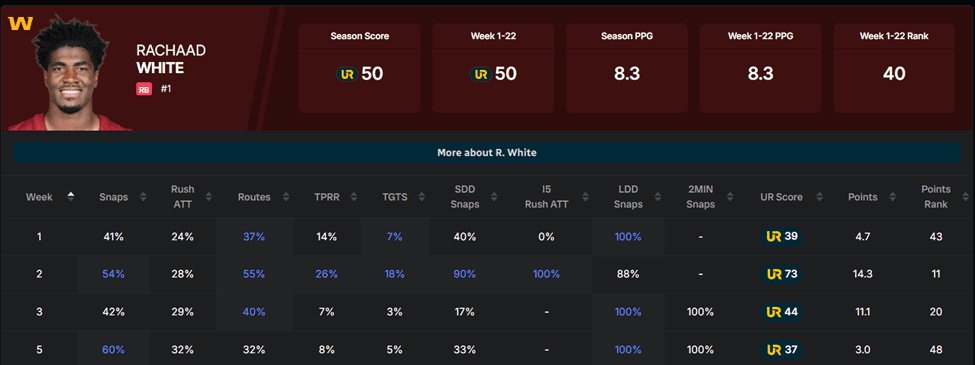
Task: Click the Washington Commanders team logo
Action: pos(20,24)
